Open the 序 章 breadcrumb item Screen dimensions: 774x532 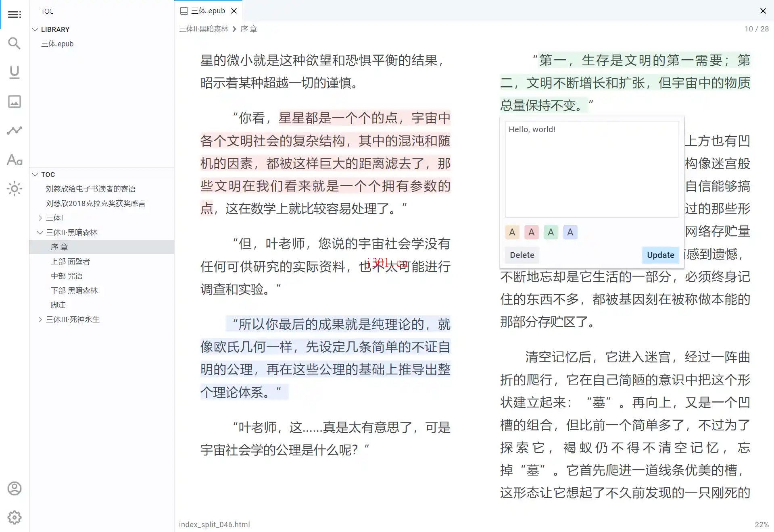coord(249,29)
